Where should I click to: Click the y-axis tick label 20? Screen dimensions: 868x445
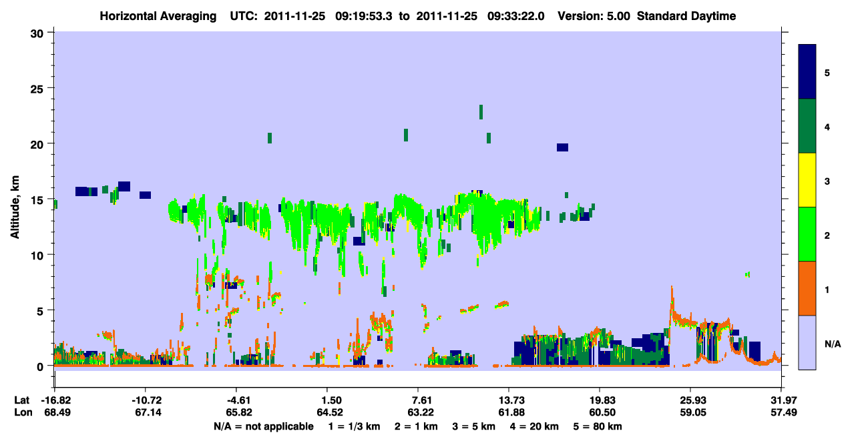39,143
